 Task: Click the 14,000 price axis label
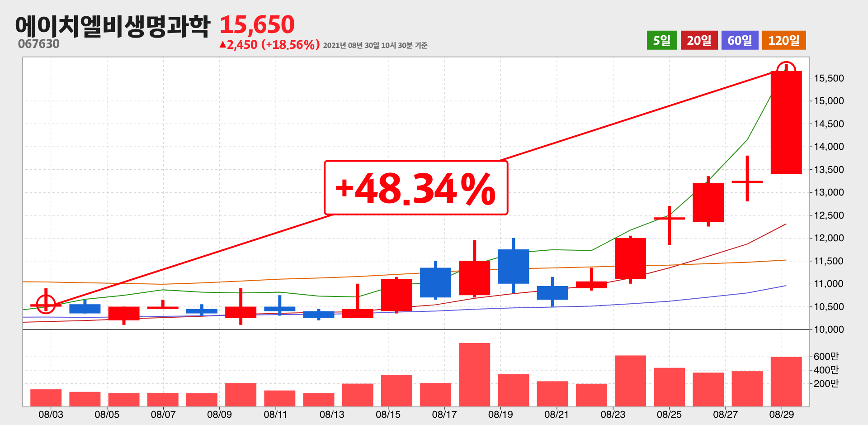click(x=829, y=147)
